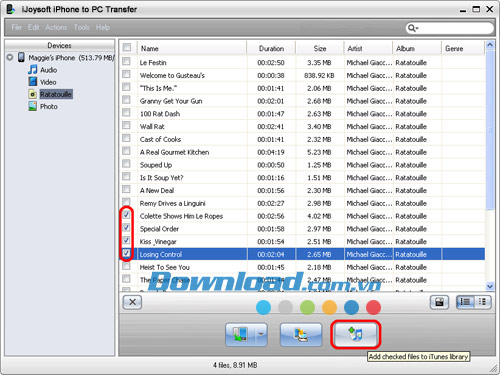Click the search magnifier icon
Screen dimensions: 500x375
click(x=412, y=28)
